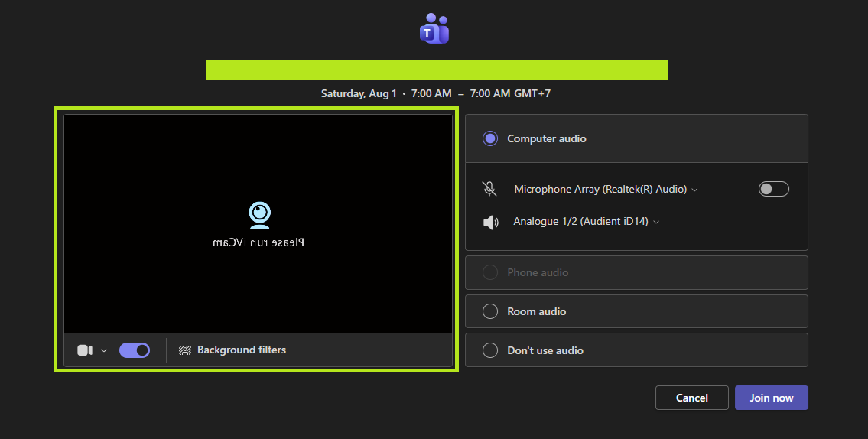Click the muted microphone icon
This screenshot has width=868, height=439.
point(489,189)
